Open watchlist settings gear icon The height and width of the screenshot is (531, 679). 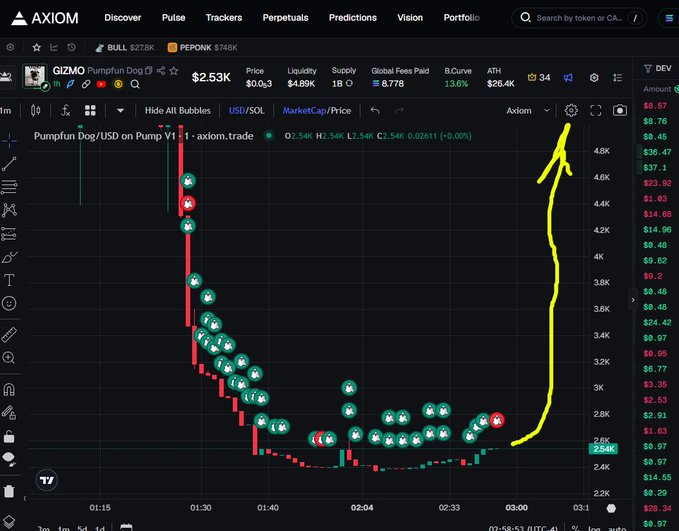(10, 47)
